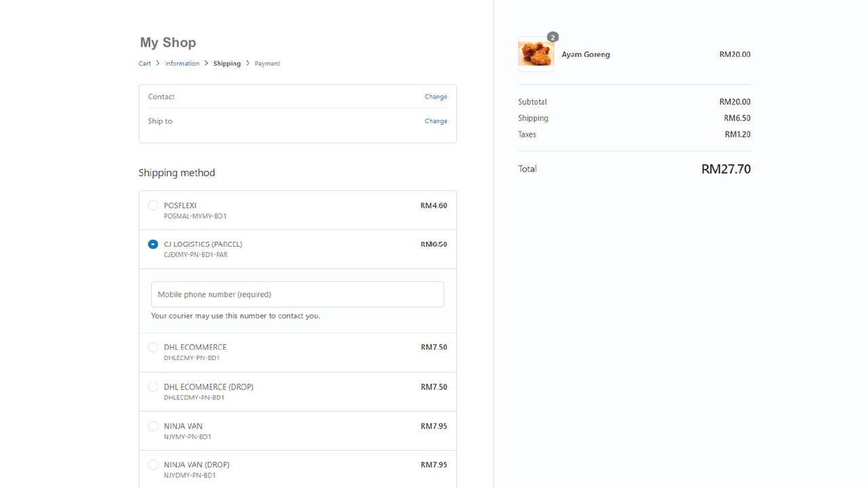Viewport: 868px width, 488px height.
Task: Click the Ship to row label
Action: (160, 121)
